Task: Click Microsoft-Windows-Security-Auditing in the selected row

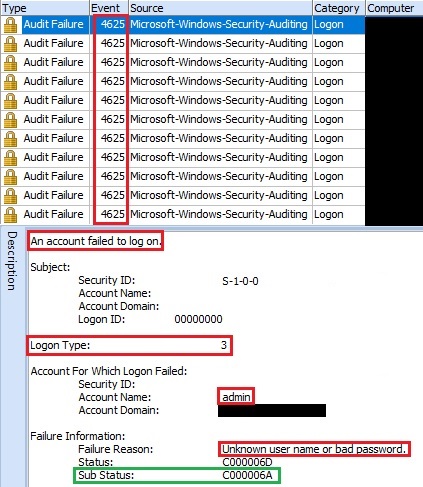Action: [219, 24]
